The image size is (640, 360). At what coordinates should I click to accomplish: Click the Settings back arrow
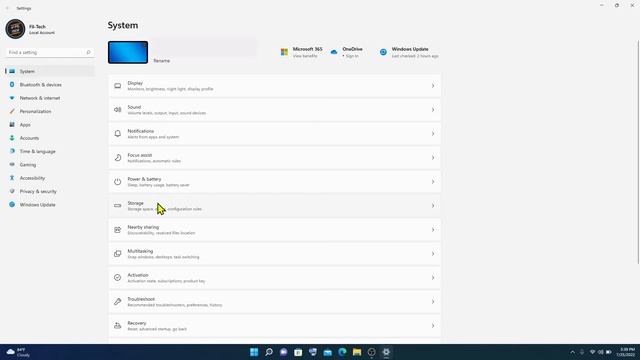tap(7, 8)
